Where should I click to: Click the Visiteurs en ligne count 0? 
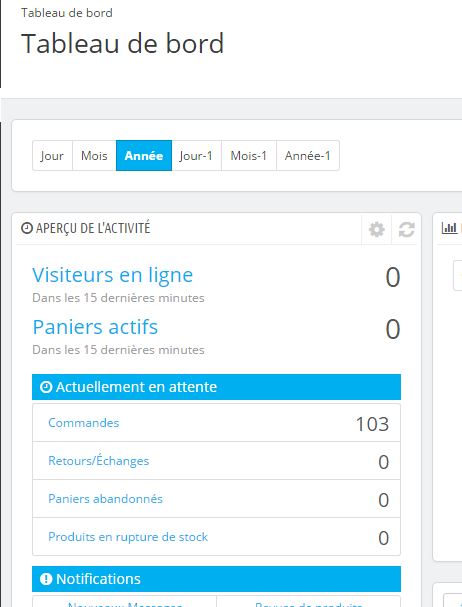(393, 278)
